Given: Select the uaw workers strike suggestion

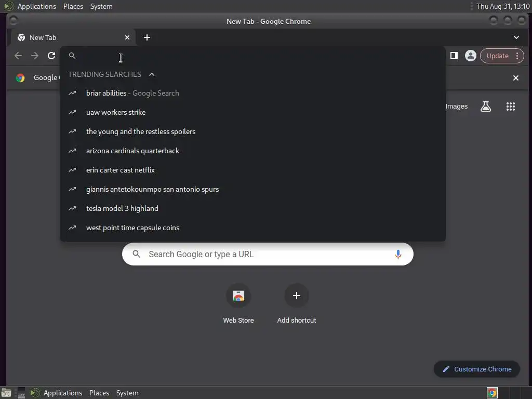Looking at the screenshot, I should [x=252, y=112].
